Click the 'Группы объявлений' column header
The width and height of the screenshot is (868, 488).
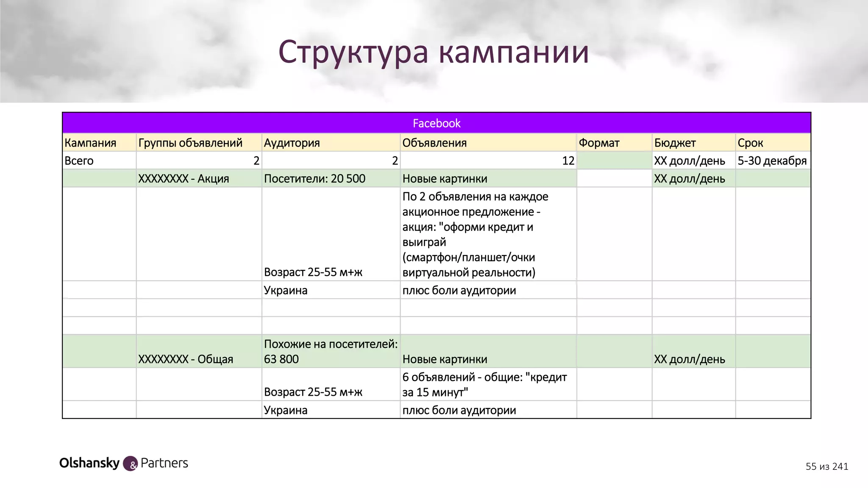tap(199, 143)
